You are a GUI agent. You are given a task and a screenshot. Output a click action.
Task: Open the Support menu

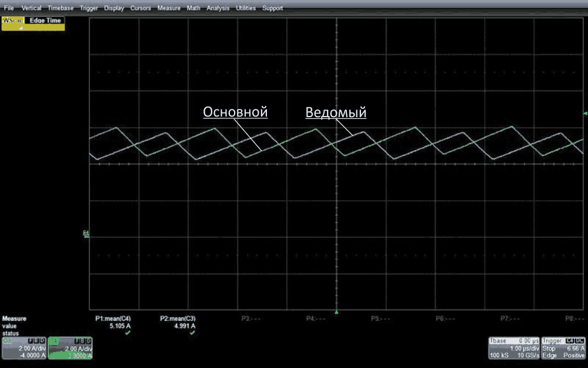click(272, 8)
